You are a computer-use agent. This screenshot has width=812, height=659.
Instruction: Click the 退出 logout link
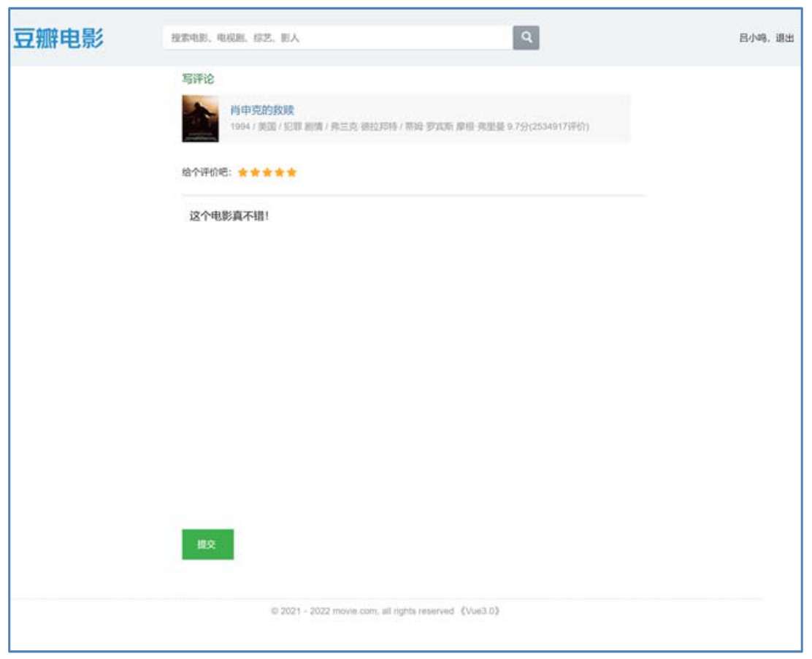[x=784, y=38]
